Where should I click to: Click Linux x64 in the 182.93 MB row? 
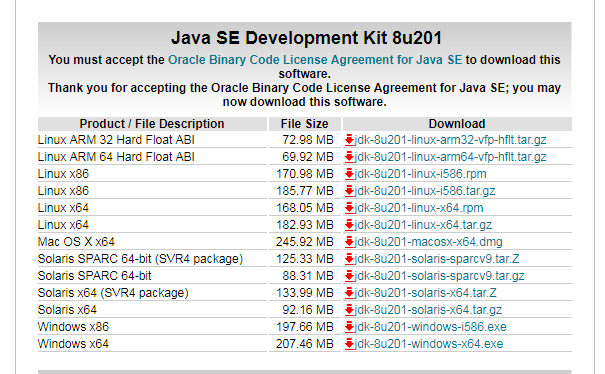[63, 225]
